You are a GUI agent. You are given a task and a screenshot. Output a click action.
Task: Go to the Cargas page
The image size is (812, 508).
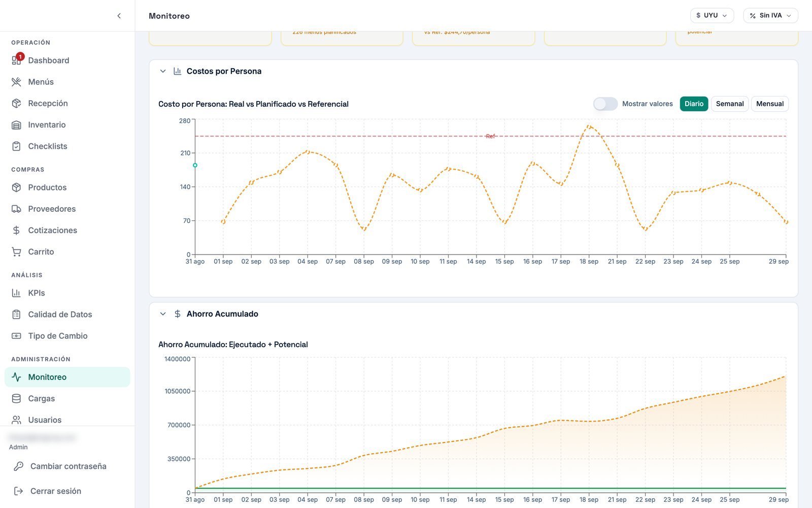click(x=67, y=398)
